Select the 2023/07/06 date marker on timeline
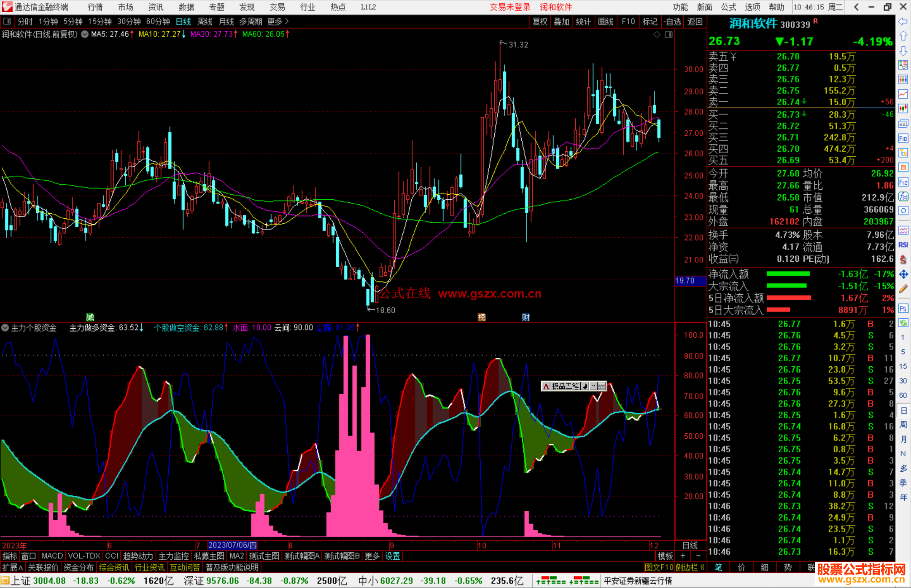911x588 pixels. pyautogui.click(x=232, y=545)
